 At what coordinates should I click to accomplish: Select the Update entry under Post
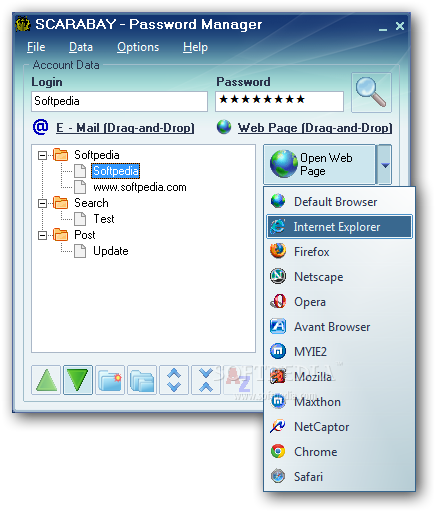[111, 251]
